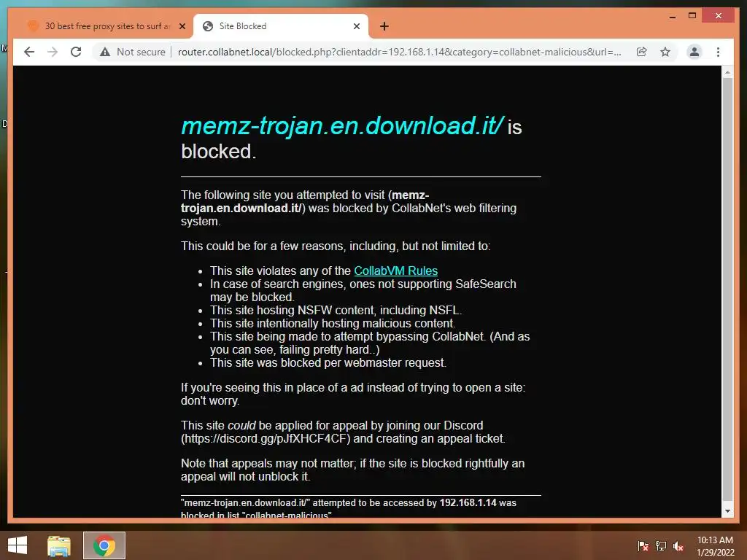Close the proxy sites tab
This screenshot has height=560, width=747.
(x=182, y=26)
